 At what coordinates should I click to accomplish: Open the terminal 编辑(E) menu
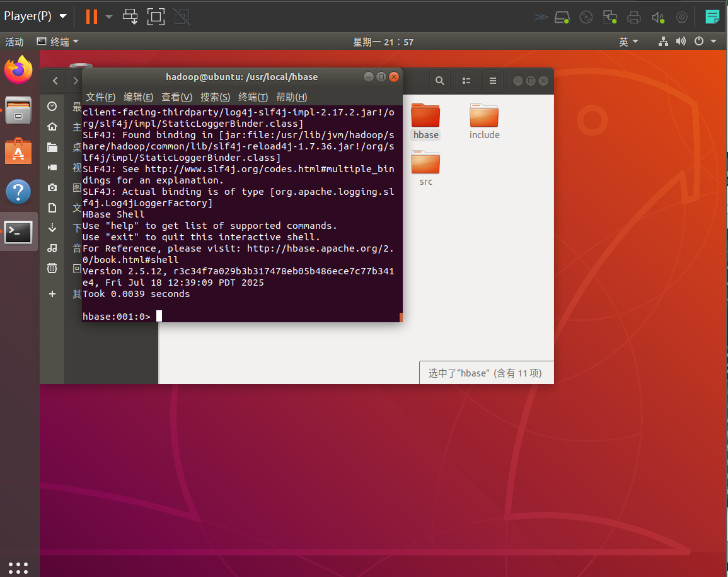click(139, 97)
